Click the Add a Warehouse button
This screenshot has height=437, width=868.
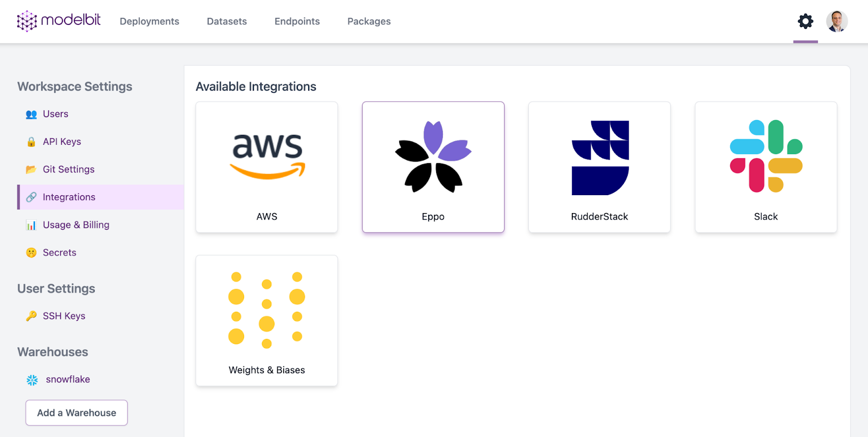[x=76, y=413]
